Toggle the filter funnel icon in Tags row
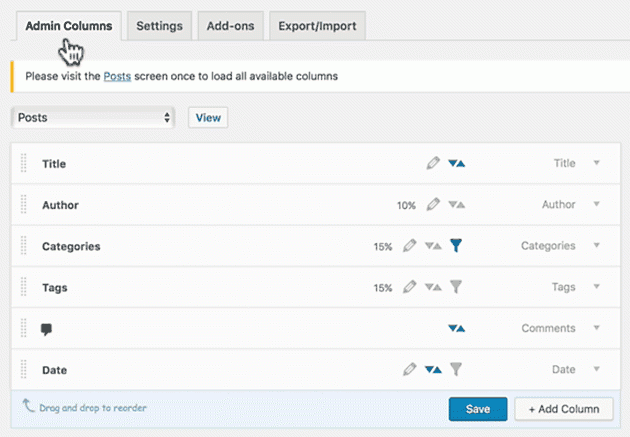 tap(456, 287)
